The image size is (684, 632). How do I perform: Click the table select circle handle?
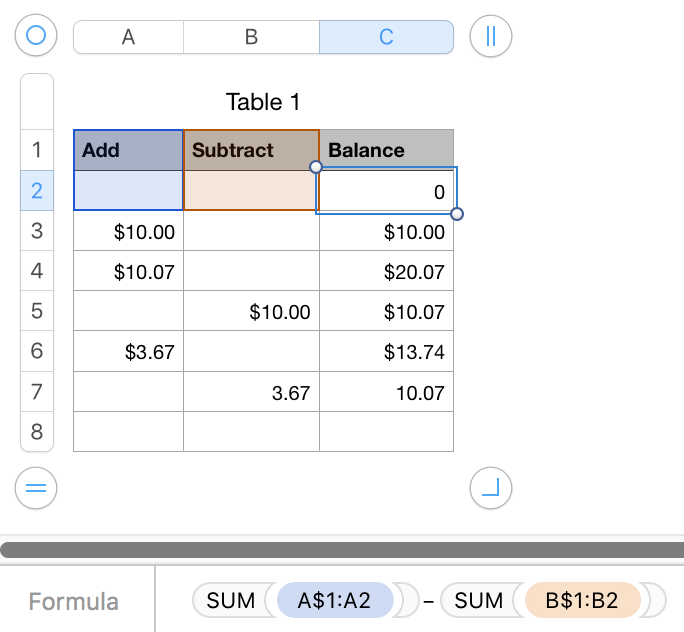(x=36, y=36)
